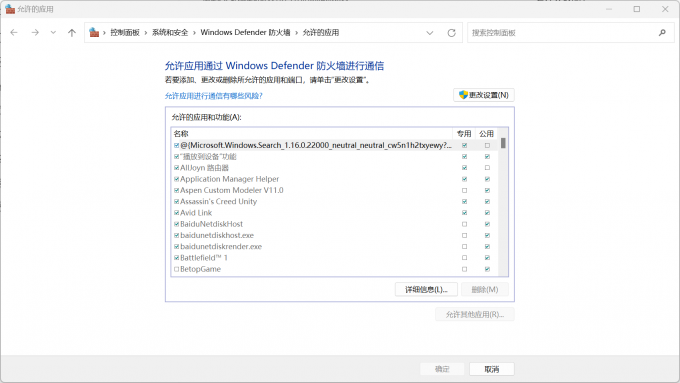
Task: Expand the address bar history dropdown
Action: click(x=430, y=33)
